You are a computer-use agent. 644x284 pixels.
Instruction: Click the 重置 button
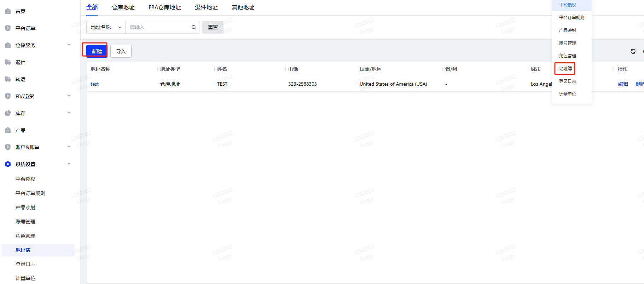pos(213,27)
